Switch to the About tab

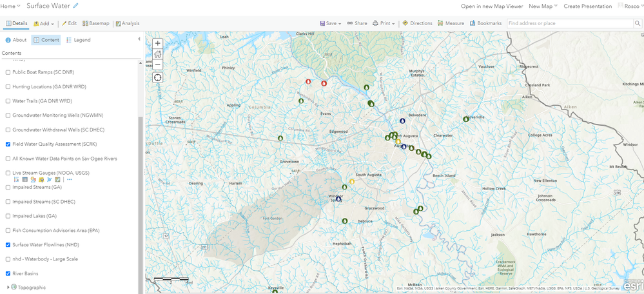[16, 40]
